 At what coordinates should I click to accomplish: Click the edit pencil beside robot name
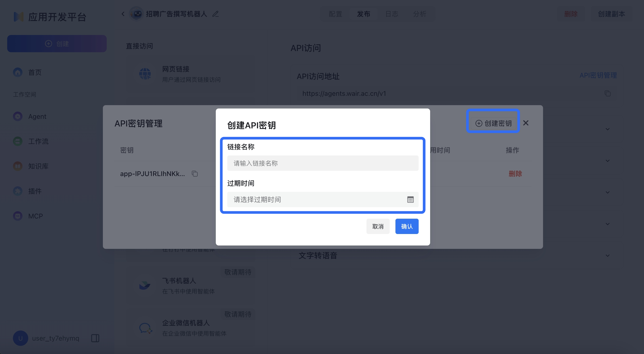216,14
